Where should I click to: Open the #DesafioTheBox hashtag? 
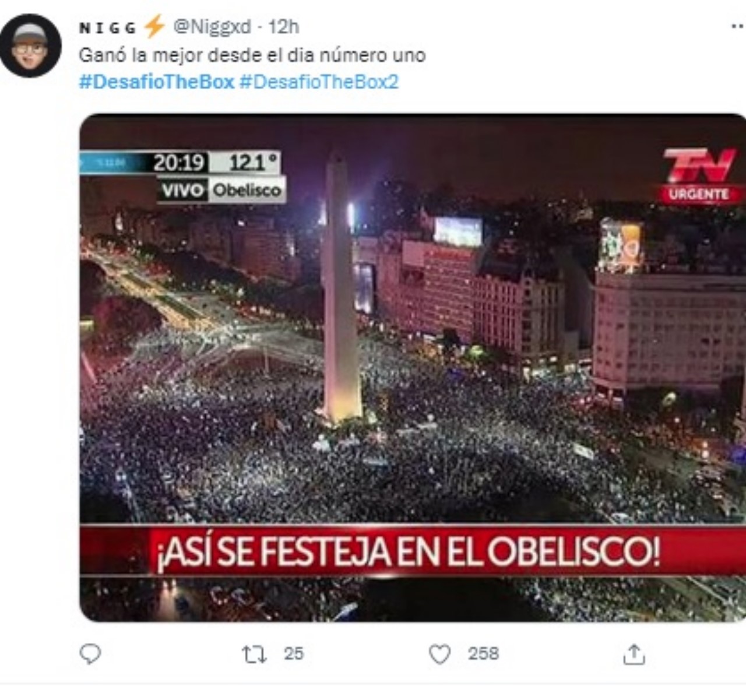point(156,82)
